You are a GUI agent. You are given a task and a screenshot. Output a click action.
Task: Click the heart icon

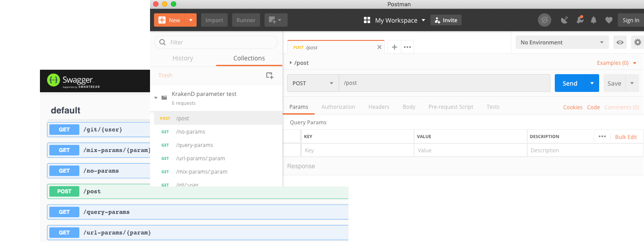coord(609,20)
